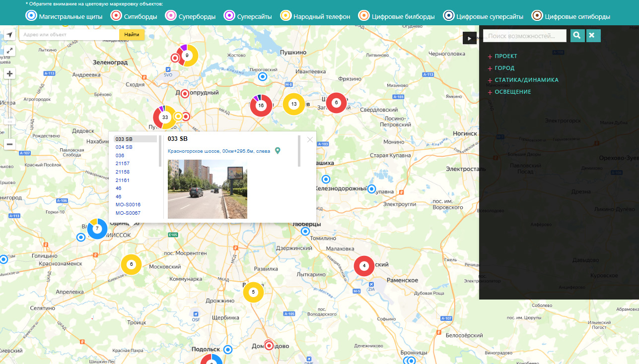
Task: Collapse sidebar with the black arrow button
Action: [x=469, y=38]
